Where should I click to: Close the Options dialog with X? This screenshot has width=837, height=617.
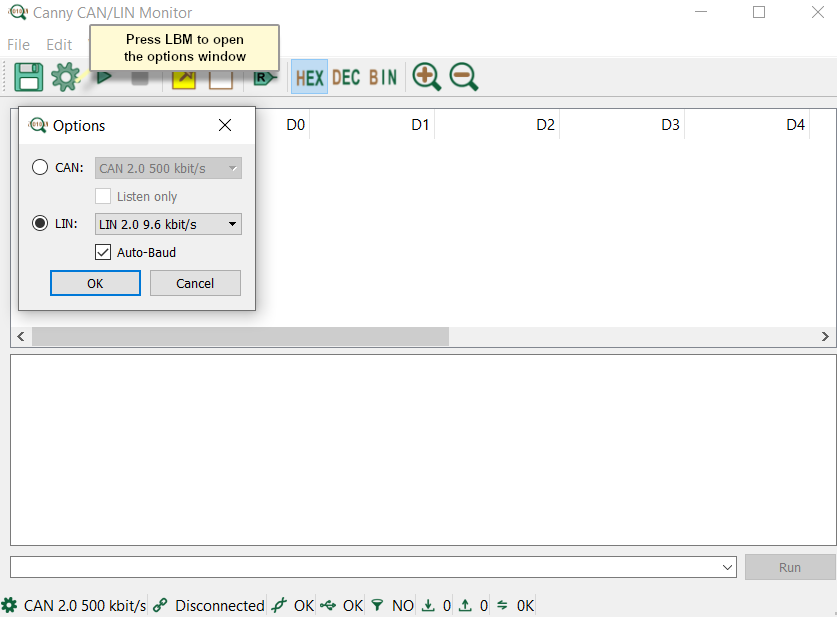(x=225, y=125)
